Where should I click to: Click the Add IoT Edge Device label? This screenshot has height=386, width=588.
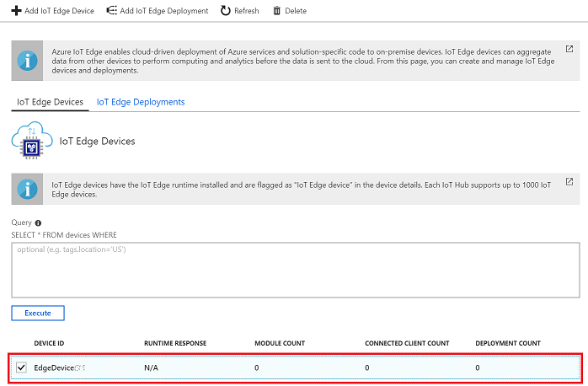tap(59, 11)
